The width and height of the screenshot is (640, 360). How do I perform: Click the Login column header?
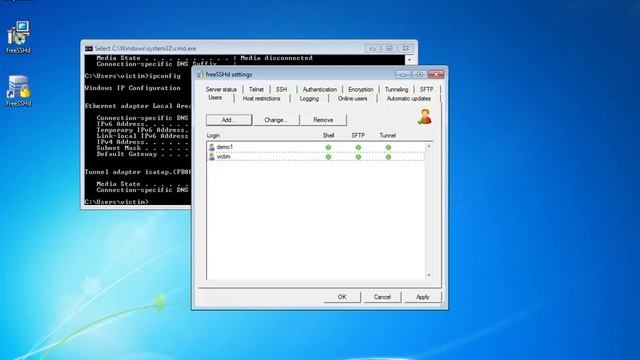(213, 136)
